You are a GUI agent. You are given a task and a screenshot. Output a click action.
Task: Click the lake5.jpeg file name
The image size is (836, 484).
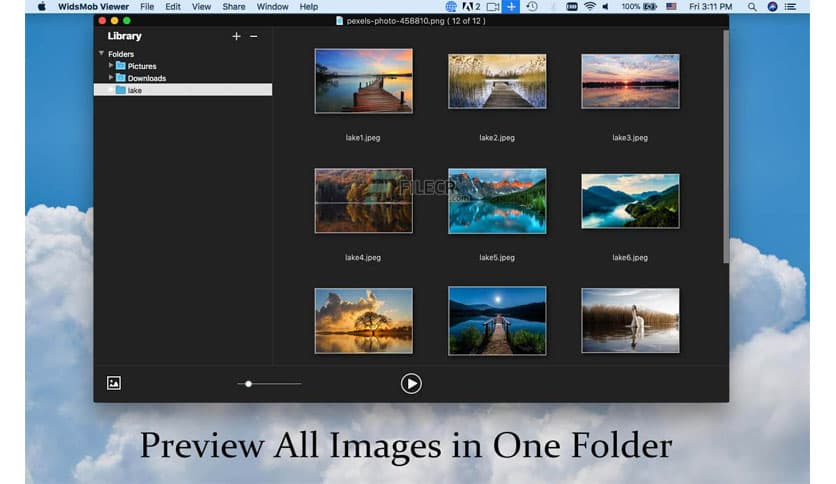pyautogui.click(x=497, y=257)
